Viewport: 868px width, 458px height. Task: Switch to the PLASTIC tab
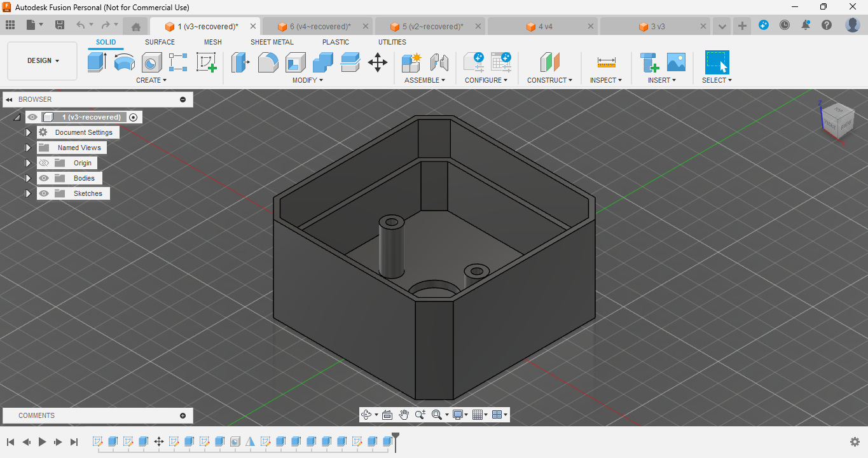336,42
